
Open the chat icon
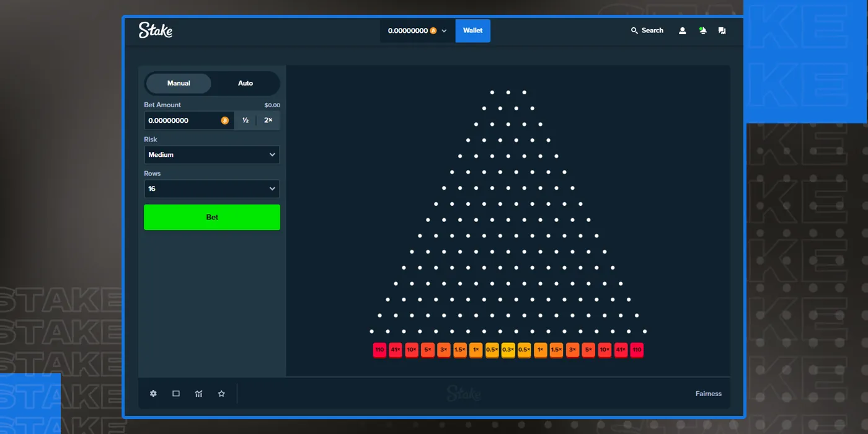(722, 30)
